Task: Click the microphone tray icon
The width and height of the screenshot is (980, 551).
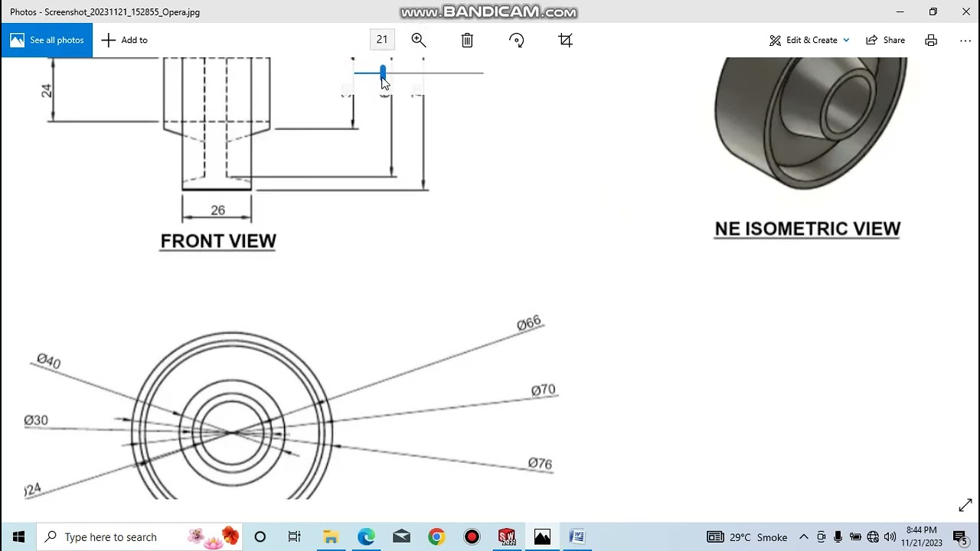Action: (838, 536)
